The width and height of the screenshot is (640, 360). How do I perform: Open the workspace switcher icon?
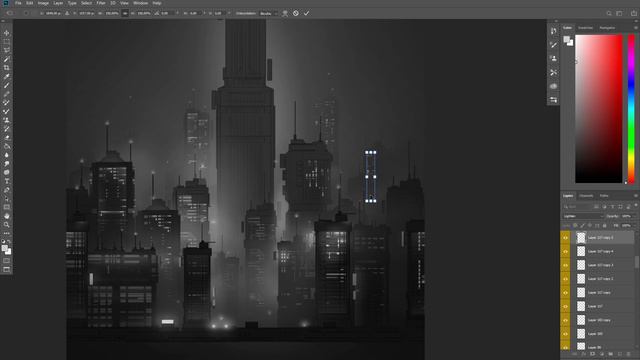pyautogui.click(x=619, y=13)
